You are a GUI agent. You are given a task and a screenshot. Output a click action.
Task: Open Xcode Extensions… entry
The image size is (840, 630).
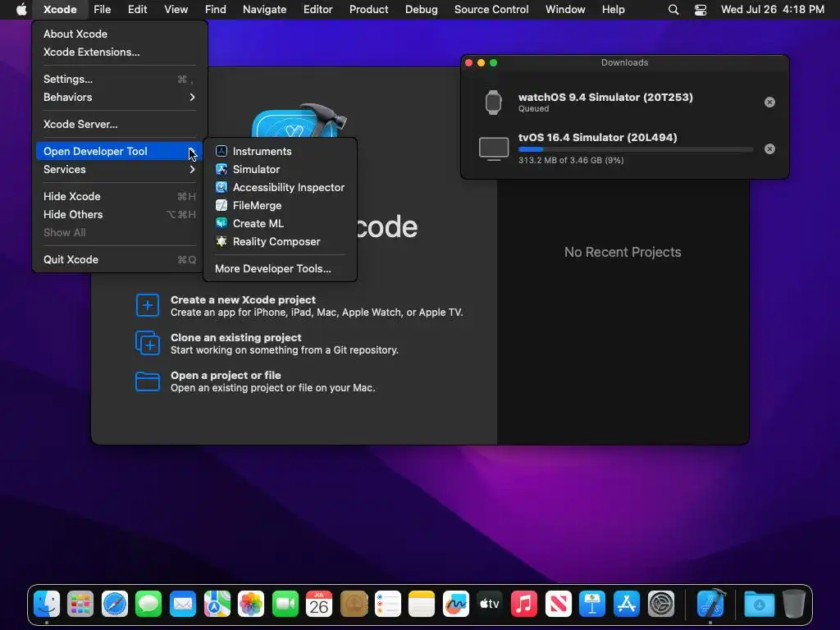120,52
